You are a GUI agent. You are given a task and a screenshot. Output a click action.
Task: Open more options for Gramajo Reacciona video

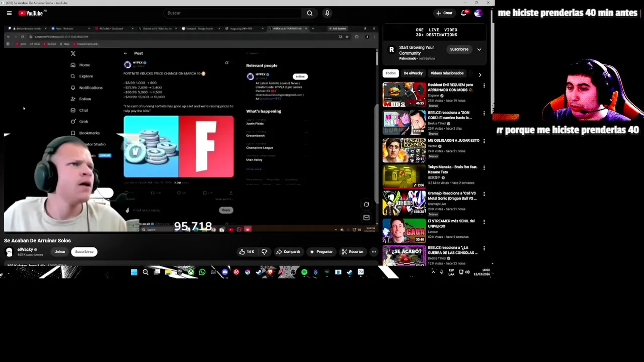[x=484, y=194]
